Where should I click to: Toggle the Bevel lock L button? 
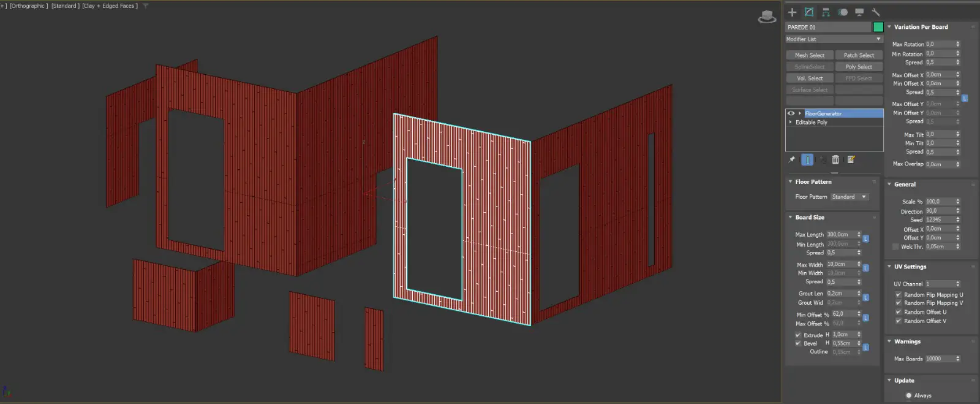pos(866,347)
